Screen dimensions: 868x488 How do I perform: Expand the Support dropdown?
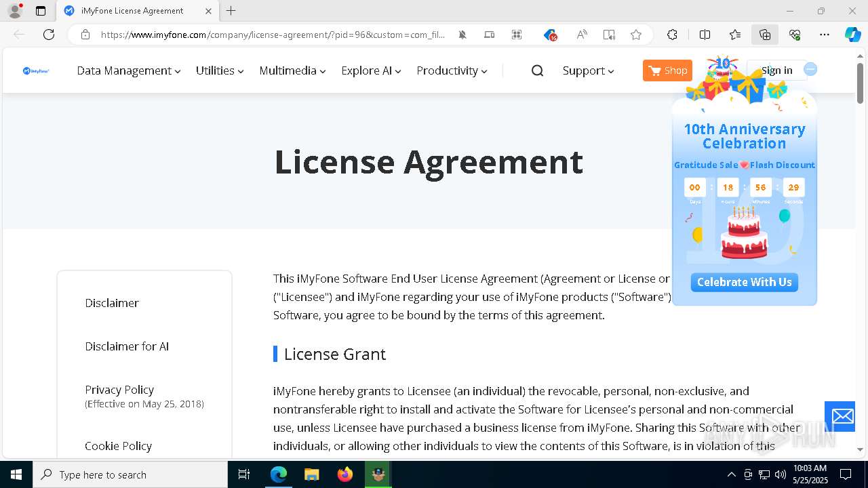588,70
